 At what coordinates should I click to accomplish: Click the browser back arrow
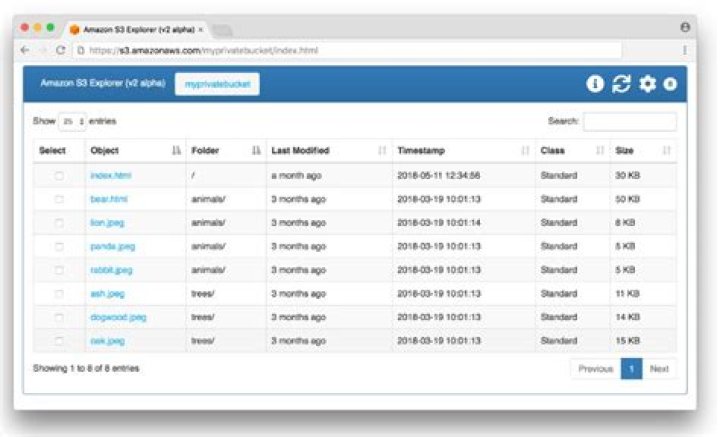click(26, 50)
